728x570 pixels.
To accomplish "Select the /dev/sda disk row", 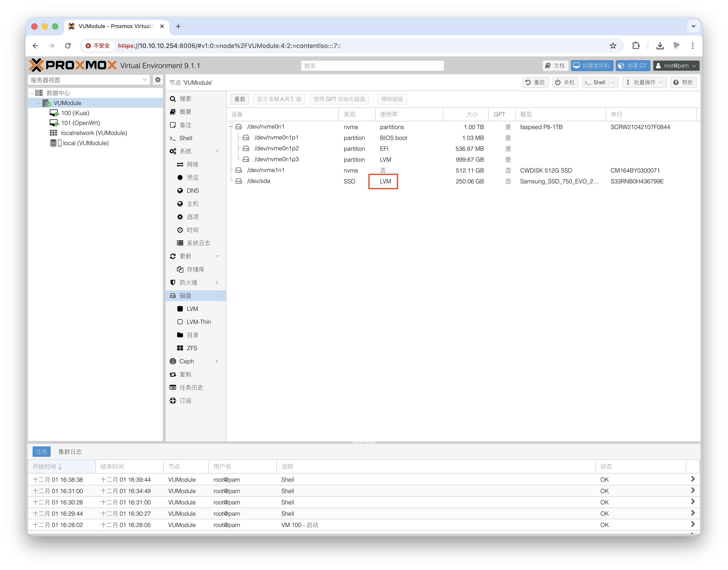I will (x=259, y=181).
